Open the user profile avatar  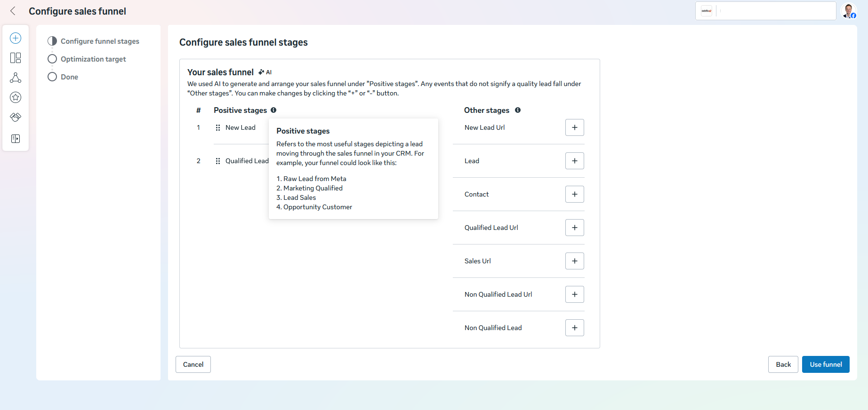(x=849, y=11)
